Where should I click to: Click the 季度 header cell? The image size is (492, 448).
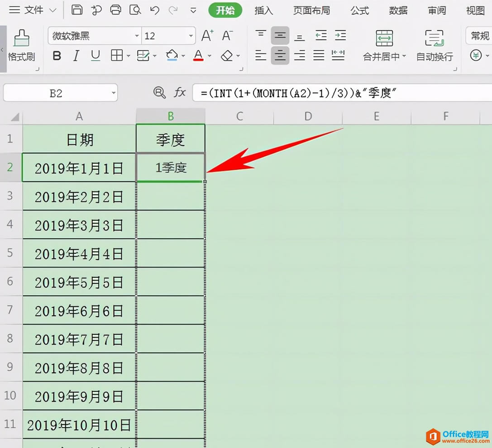pos(171,139)
